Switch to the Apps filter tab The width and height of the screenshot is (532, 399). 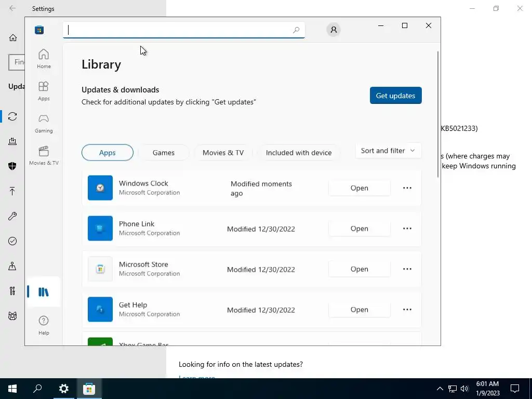point(108,153)
